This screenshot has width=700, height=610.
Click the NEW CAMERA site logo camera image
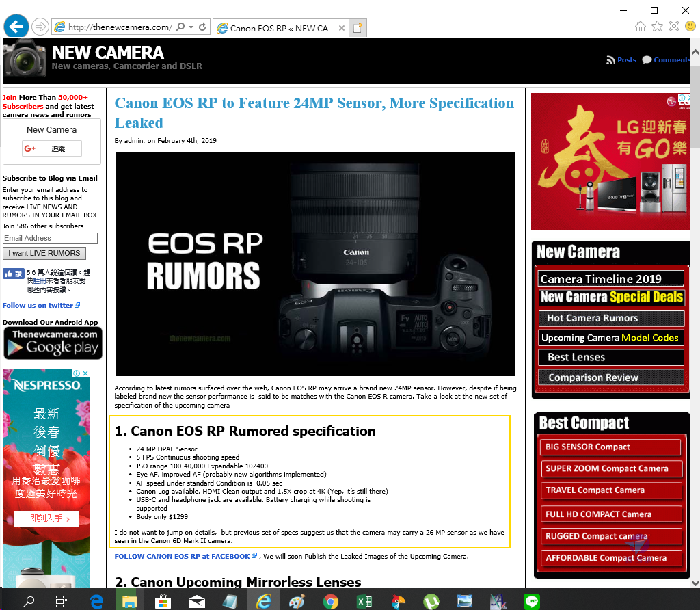[25, 59]
